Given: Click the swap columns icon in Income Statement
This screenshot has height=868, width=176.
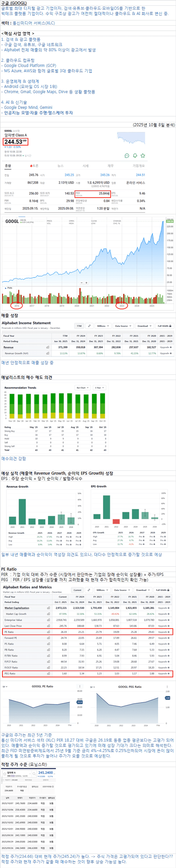Looking at the screenshot, I should [x=89, y=326].
